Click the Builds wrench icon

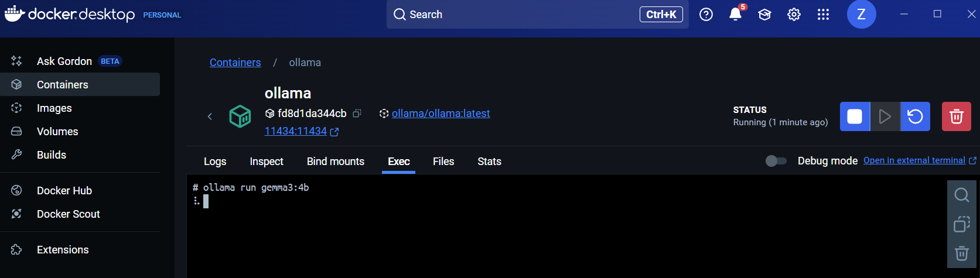click(x=16, y=155)
